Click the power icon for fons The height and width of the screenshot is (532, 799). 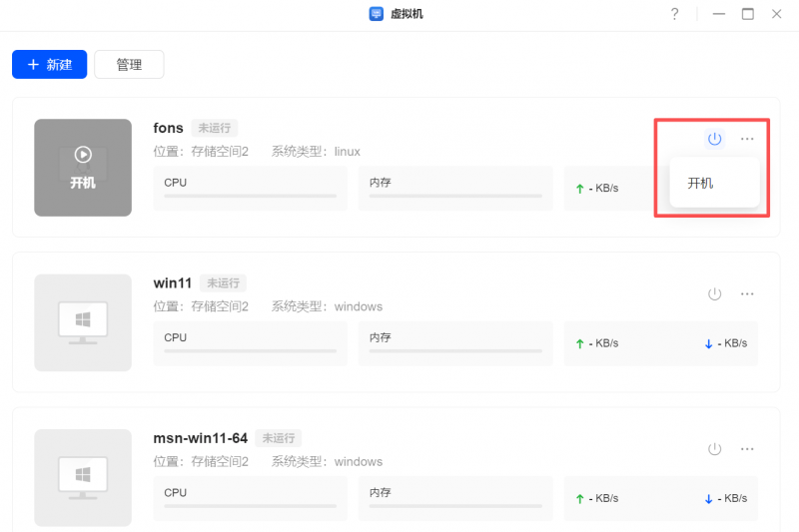[x=714, y=139]
